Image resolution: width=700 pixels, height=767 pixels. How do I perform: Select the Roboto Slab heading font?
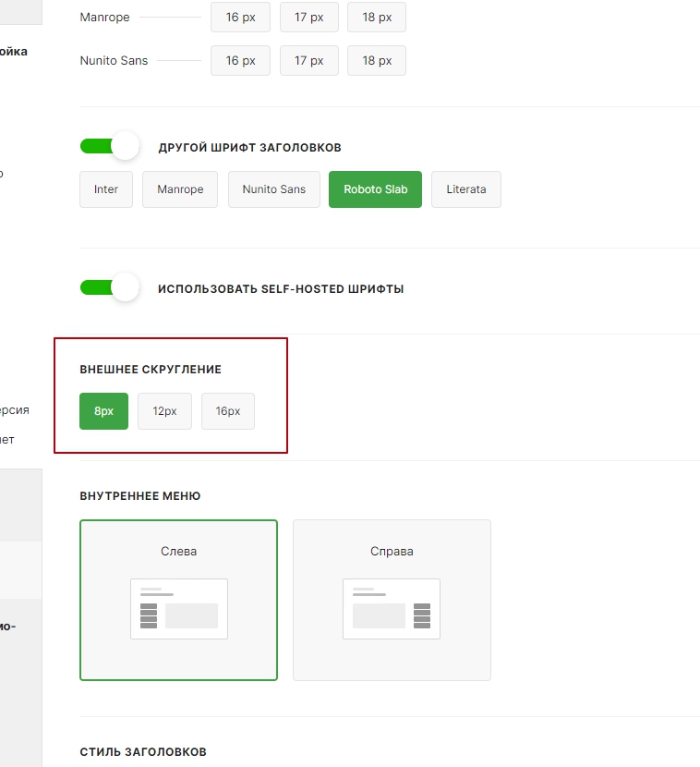pyautogui.click(x=375, y=189)
